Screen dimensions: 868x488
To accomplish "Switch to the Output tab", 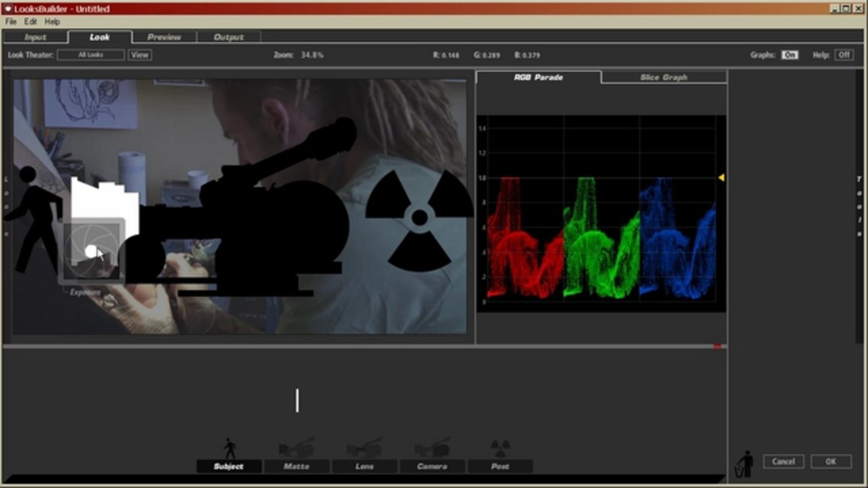I will [229, 37].
